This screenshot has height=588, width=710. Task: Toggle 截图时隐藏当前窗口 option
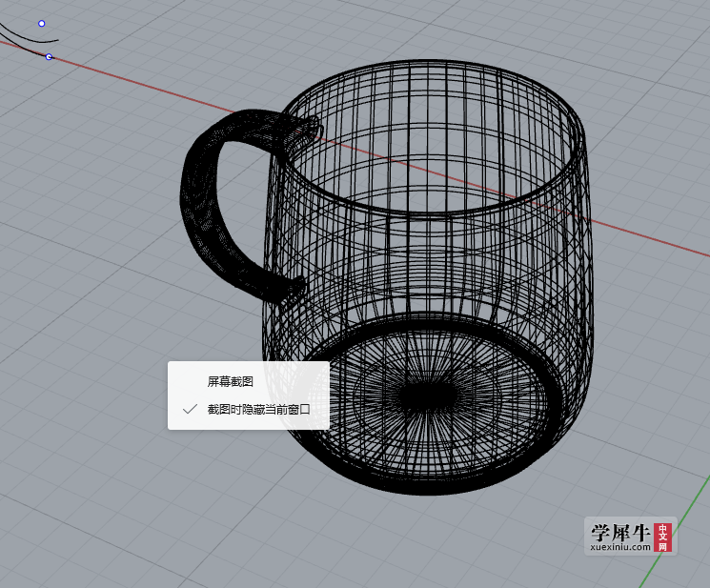point(248,410)
